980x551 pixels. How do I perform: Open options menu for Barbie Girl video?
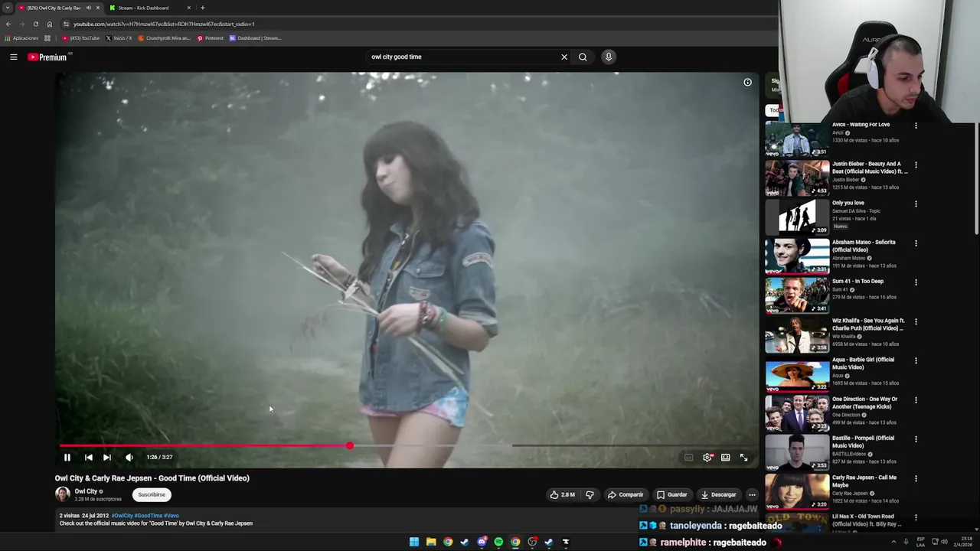[916, 360]
